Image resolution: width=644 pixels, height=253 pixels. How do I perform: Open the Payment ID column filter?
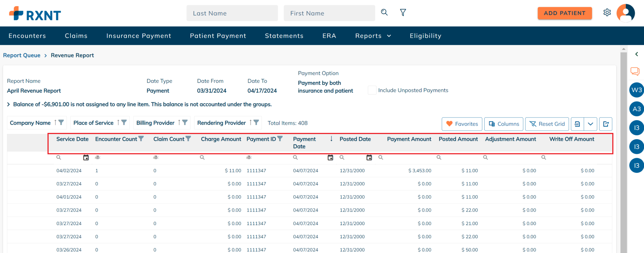(x=280, y=138)
